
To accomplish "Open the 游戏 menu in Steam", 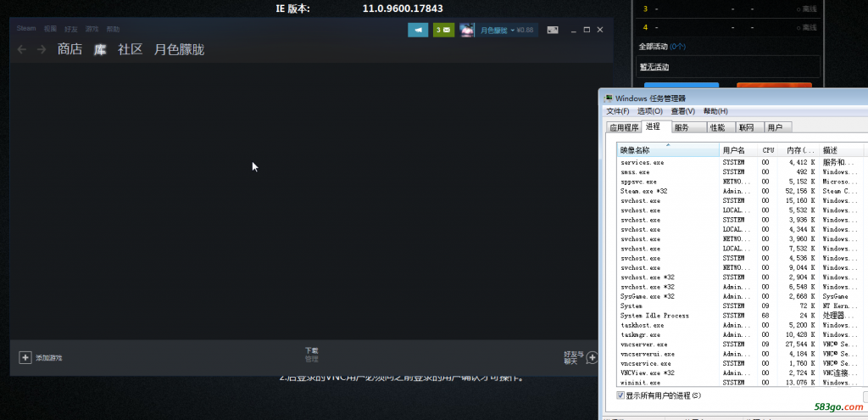I will (x=92, y=29).
